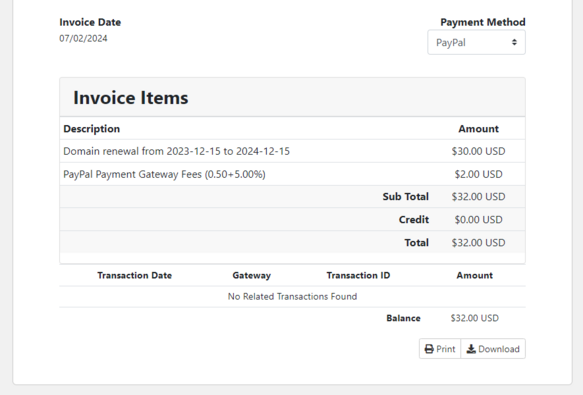Click the Balance amount $32.00 USD
583x395 pixels.
(x=474, y=318)
